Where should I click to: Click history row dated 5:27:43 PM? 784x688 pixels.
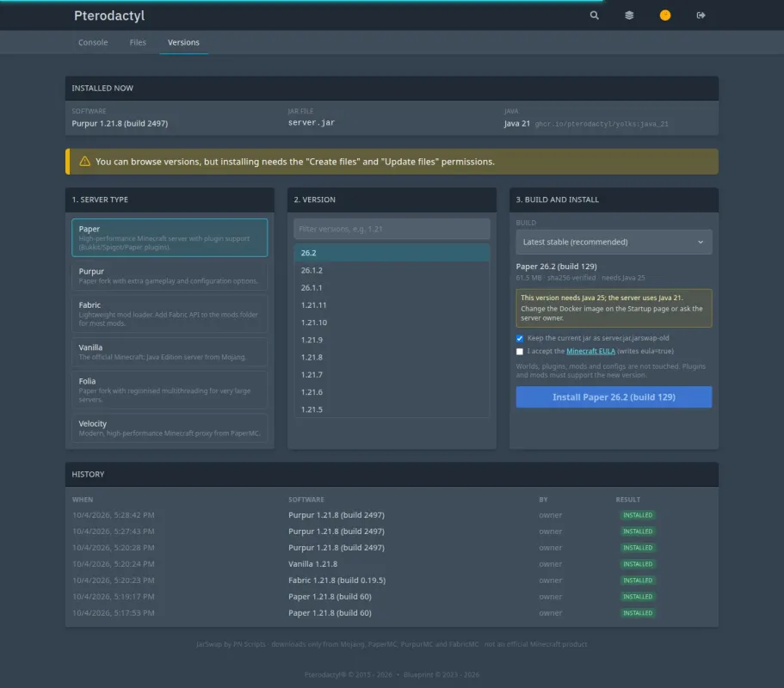pos(392,531)
